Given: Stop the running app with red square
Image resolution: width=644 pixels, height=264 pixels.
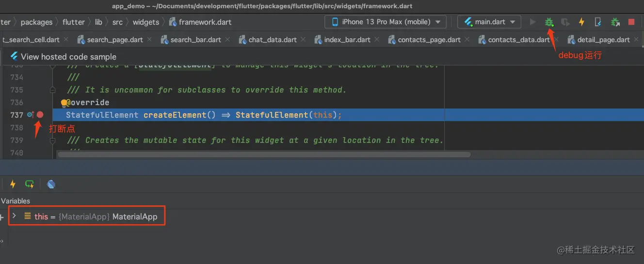Looking at the screenshot, I should coord(631,22).
